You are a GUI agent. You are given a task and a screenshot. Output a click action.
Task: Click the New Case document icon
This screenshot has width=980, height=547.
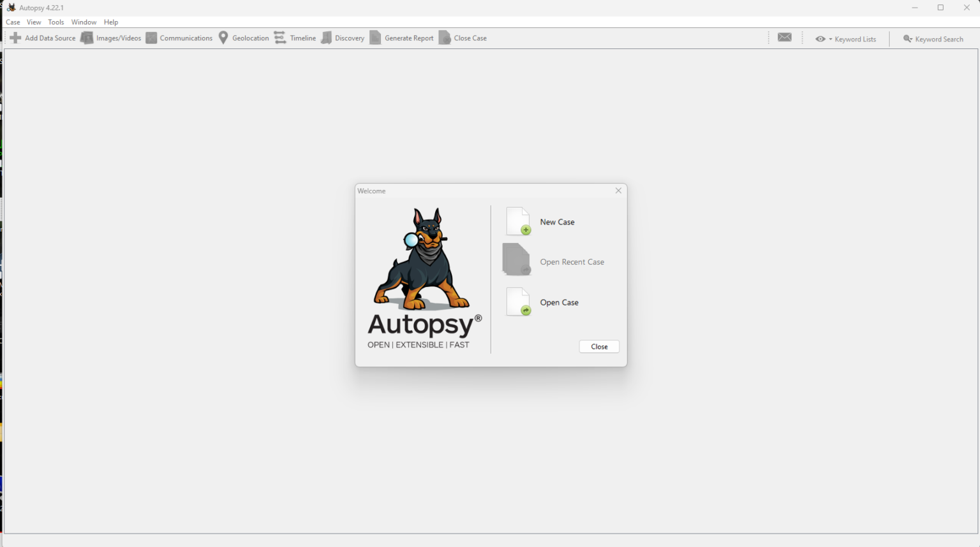[517, 221]
